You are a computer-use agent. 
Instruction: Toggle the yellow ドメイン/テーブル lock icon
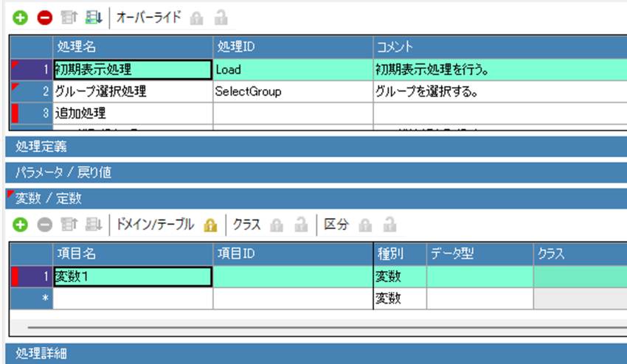[x=210, y=225]
